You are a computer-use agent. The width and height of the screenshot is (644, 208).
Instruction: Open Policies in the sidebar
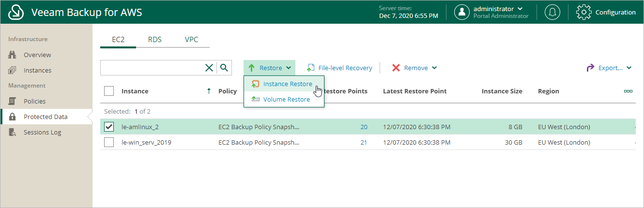click(34, 101)
